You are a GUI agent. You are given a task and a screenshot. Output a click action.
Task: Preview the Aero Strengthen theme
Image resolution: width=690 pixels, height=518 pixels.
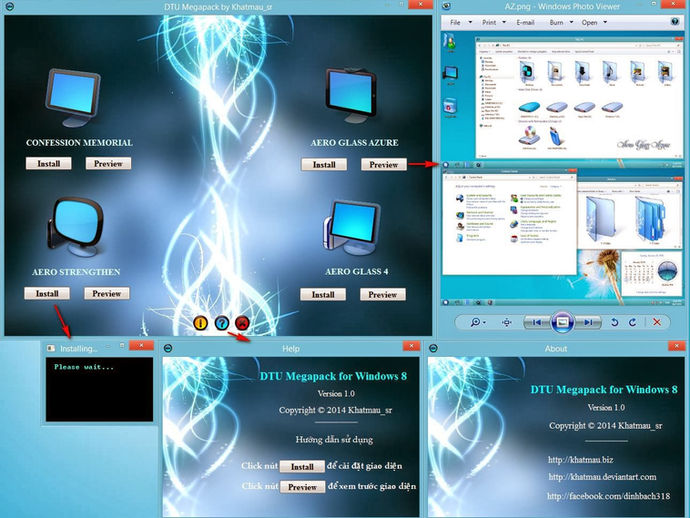[x=107, y=293]
